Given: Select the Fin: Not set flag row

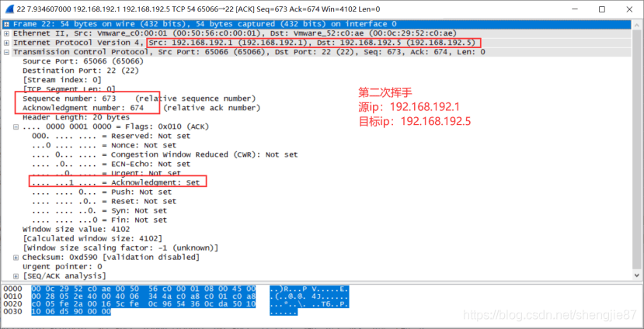Looking at the screenshot, I should click(101, 220).
